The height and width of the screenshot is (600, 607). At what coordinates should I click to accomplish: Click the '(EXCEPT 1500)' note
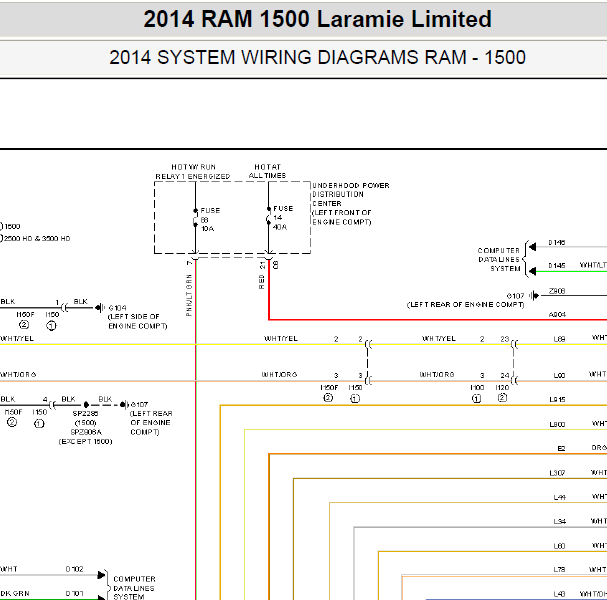pyautogui.click(x=86, y=441)
